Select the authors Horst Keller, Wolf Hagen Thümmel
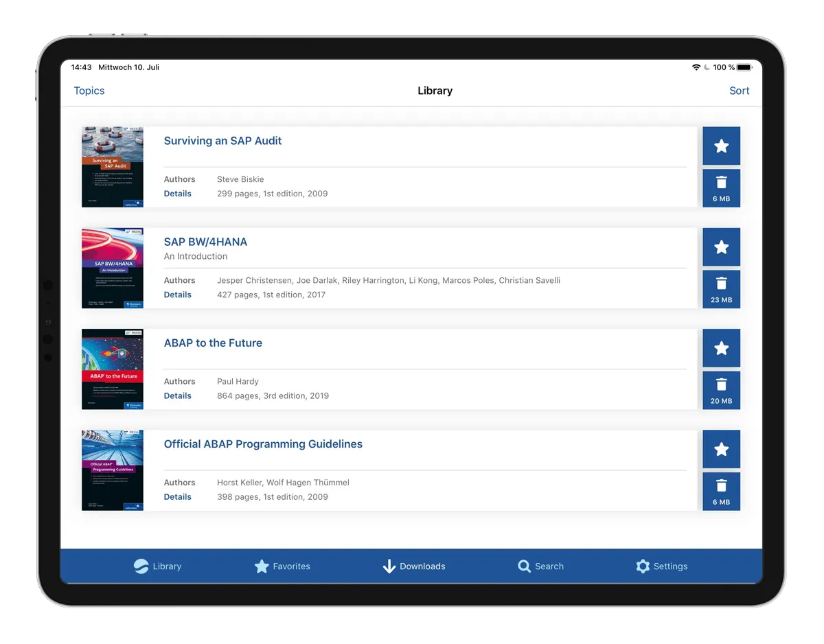 pyautogui.click(x=283, y=482)
